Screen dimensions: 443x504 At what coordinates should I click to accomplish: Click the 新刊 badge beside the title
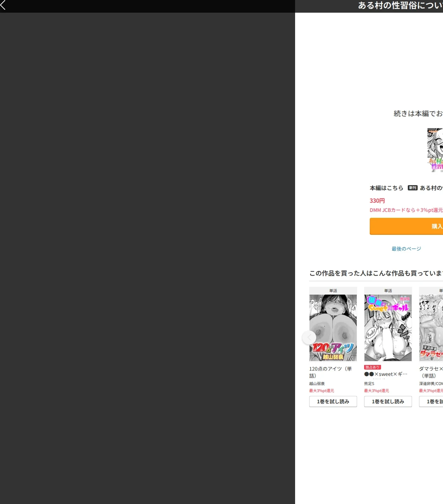tap(412, 188)
